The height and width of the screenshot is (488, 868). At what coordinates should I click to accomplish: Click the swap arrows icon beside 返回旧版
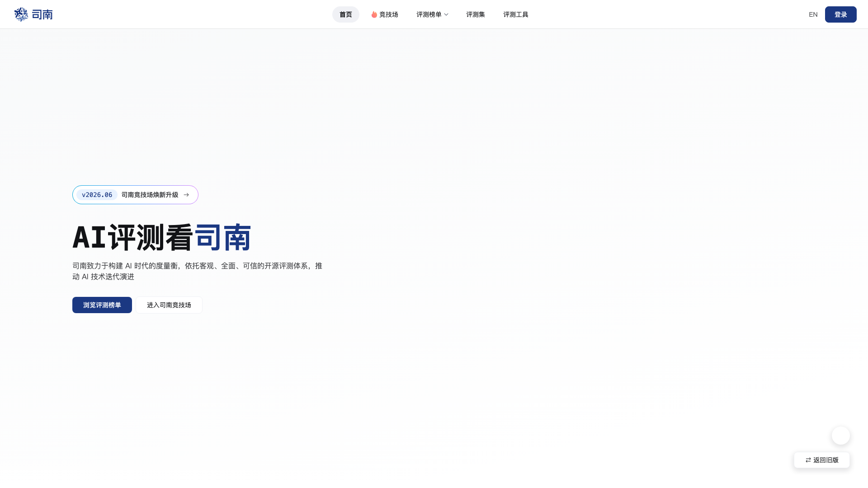[x=808, y=460]
